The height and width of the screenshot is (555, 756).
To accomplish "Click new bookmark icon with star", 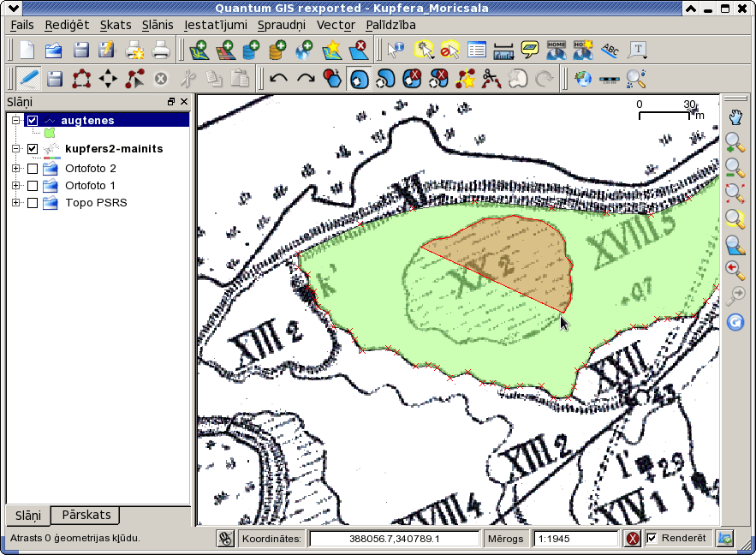I will 583,50.
